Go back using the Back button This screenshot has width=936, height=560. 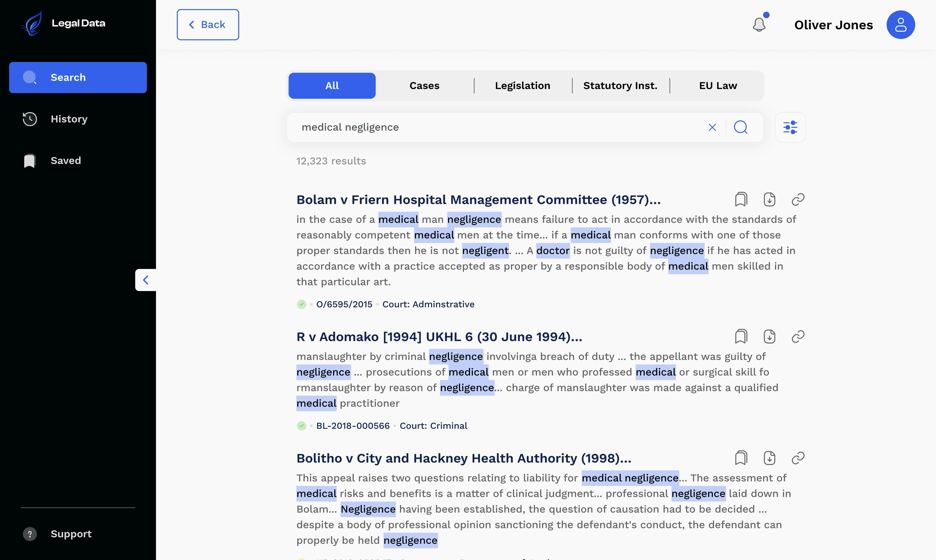click(208, 25)
